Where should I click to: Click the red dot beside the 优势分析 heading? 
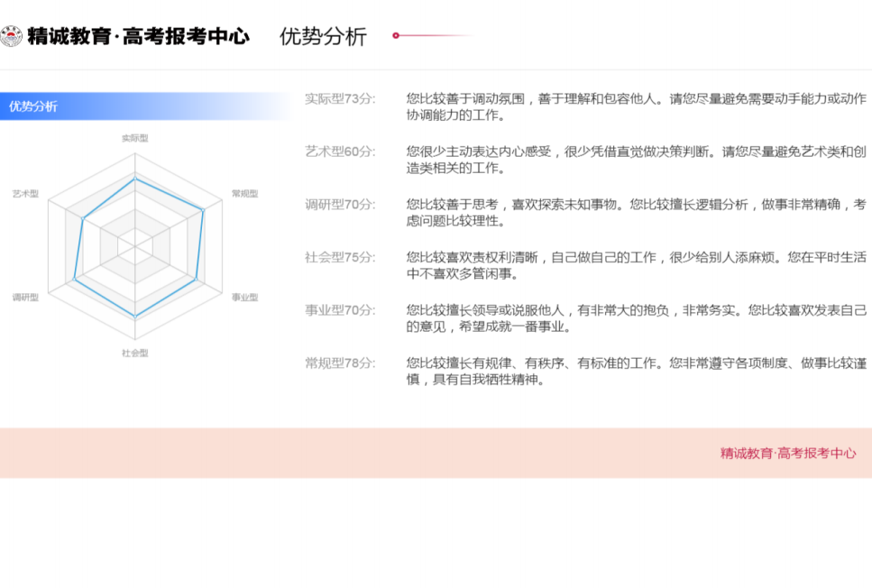(x=396, y=36)
